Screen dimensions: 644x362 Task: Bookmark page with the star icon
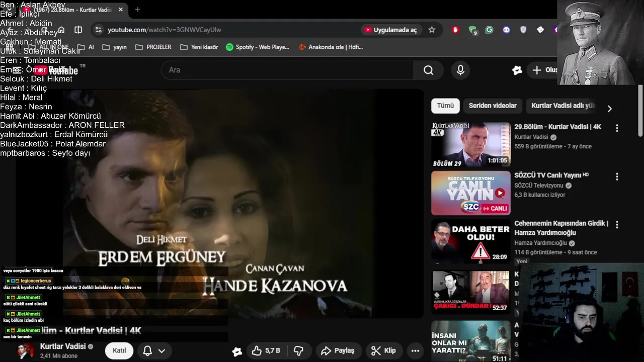pyautogui.click(x=432, y=30)
